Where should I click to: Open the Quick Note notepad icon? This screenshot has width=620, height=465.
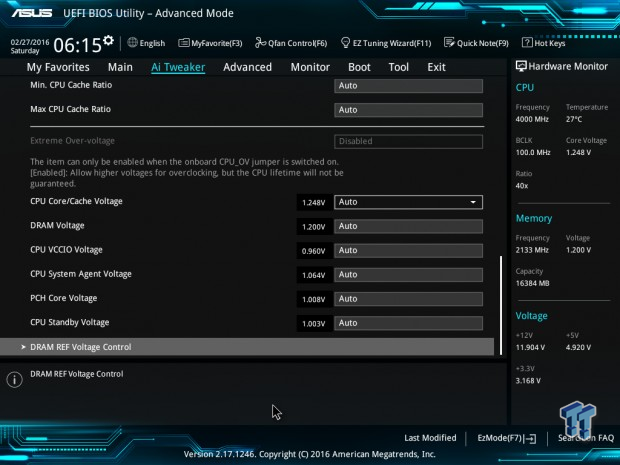449,42
